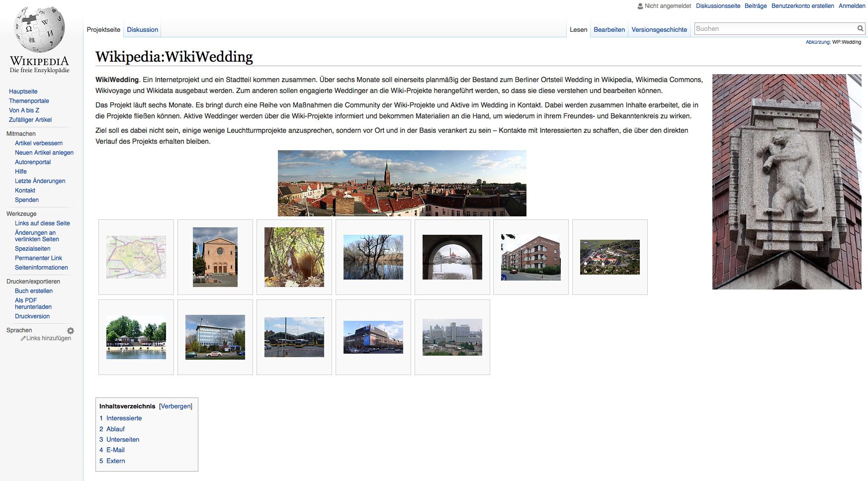Click Artikel verbessern link
Screen dimensions: 868x481
[x=39, y=143]
